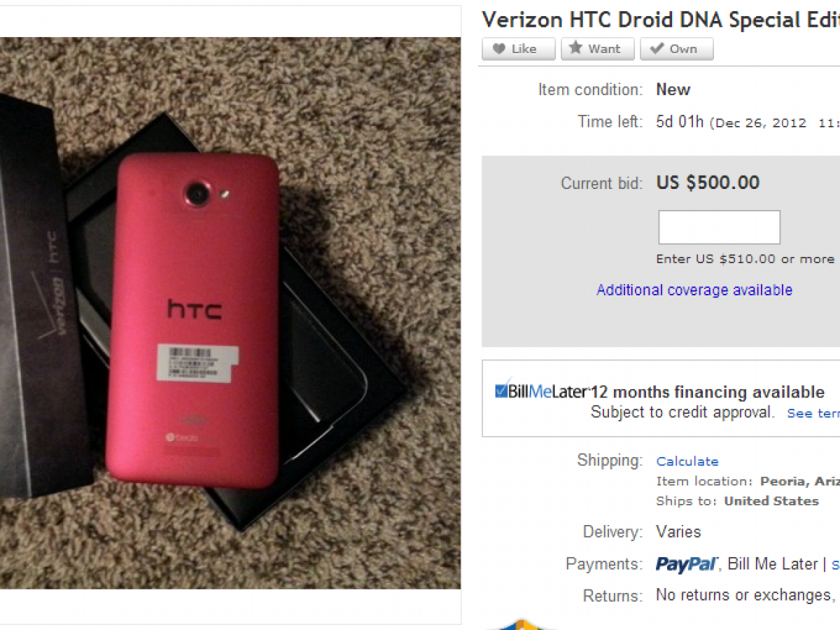840x630 pixels.
Task: Click the Want star button
Action: [x=597, y=49]
